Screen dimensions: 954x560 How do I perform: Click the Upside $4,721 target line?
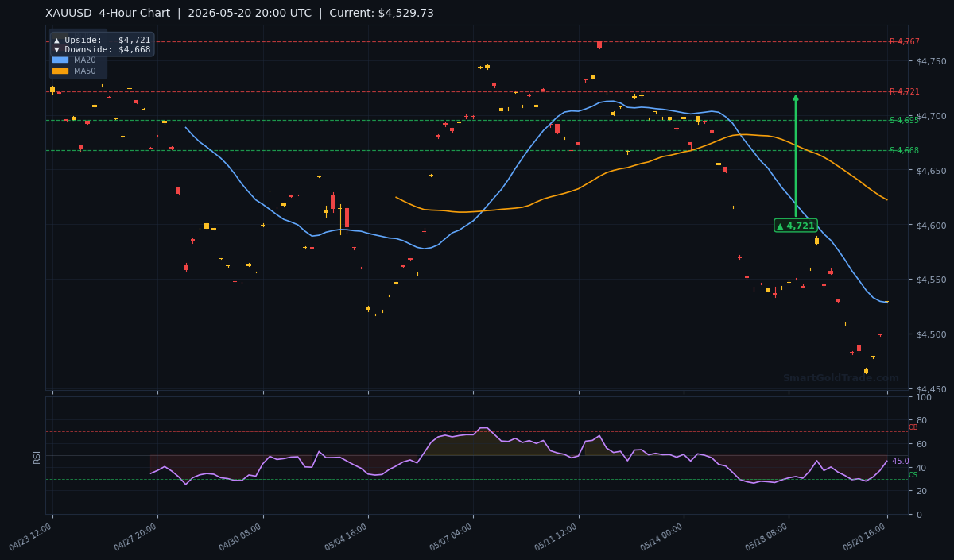[102, 40]
